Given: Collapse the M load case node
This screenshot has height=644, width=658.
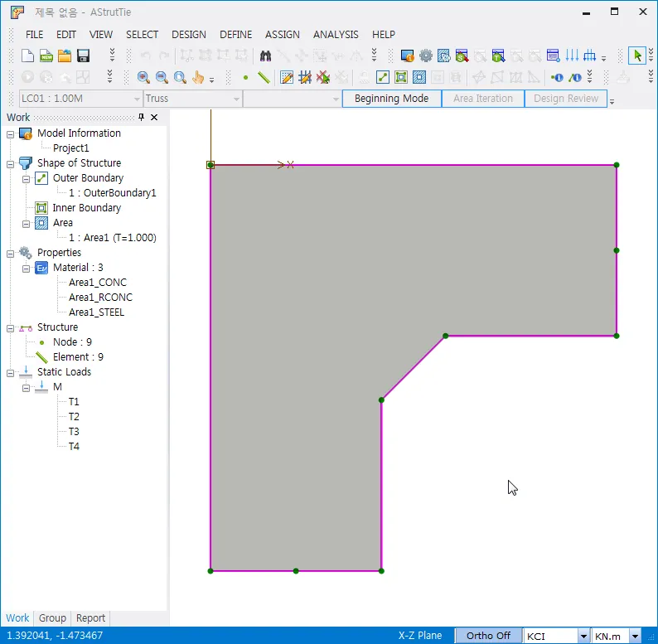Looking at the screenshot, I should tap(26, 388).
